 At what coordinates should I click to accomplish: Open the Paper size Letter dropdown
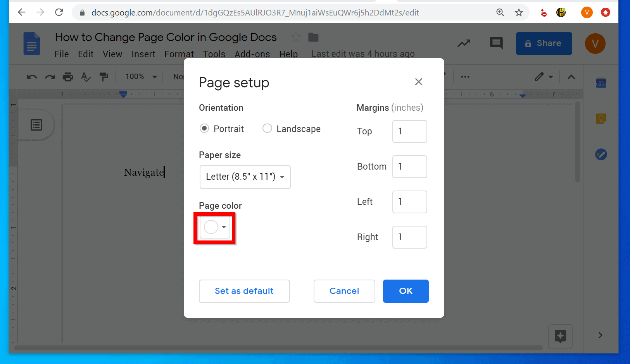245,177
